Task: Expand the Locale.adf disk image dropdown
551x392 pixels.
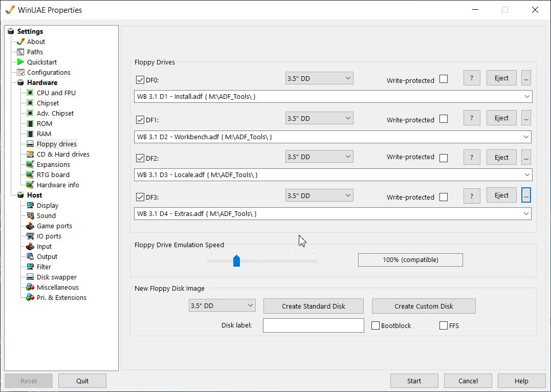Action: click(527, 175)
